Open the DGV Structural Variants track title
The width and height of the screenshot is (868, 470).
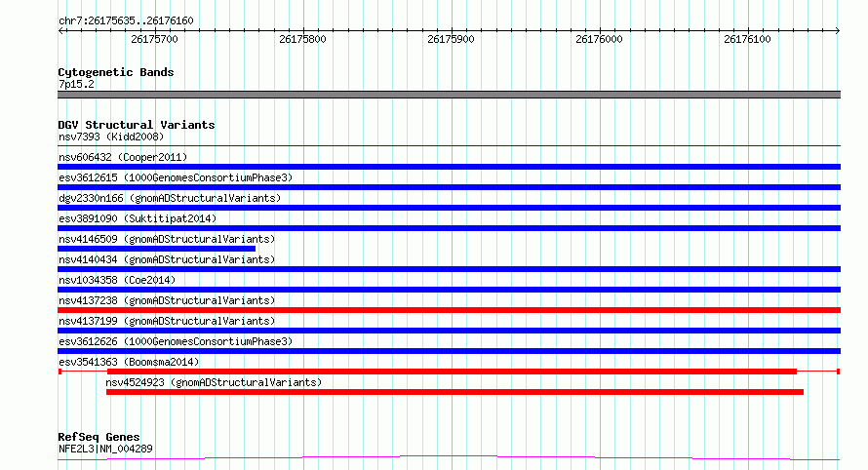pyautogui.click(x=137, y=125)
